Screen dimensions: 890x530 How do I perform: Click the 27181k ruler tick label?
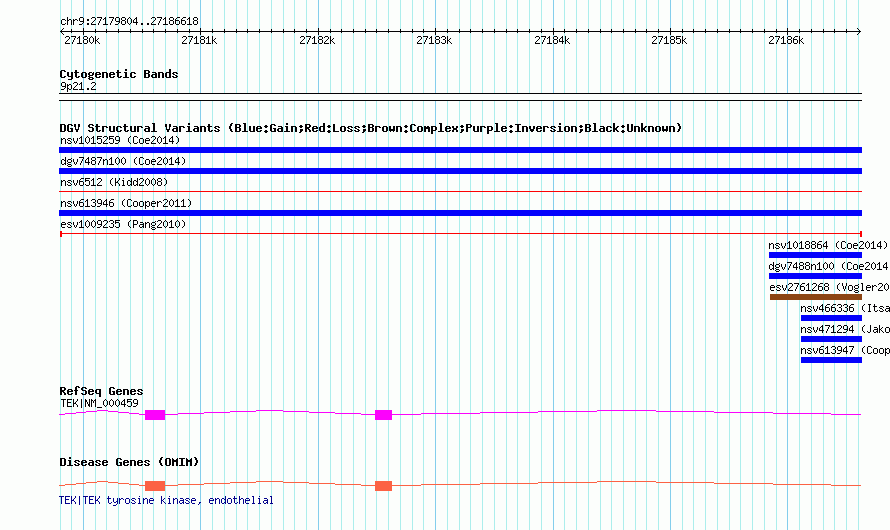pyautogui.click(x=199, y=40)
